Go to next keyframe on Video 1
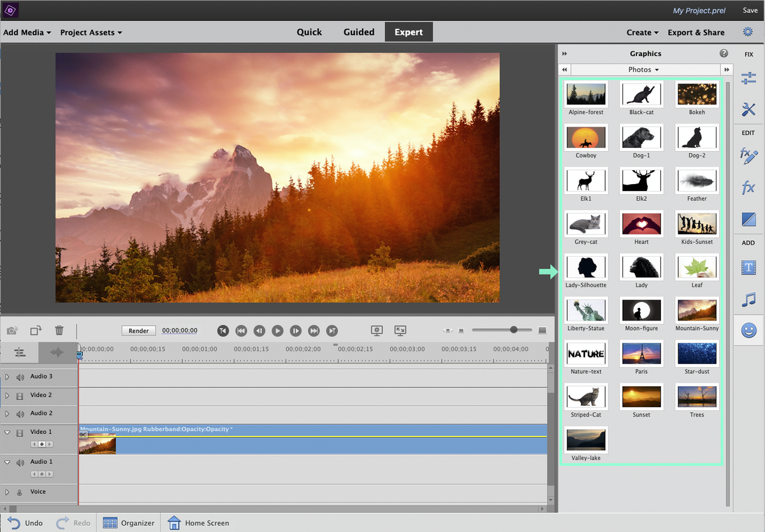The width and height of the screenshot is (765, 532). [x=50, y=444]
